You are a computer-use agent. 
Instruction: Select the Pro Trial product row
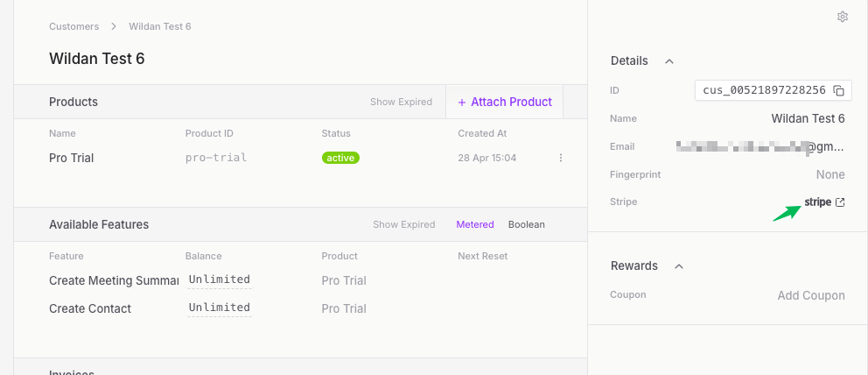tap(72, 158)
